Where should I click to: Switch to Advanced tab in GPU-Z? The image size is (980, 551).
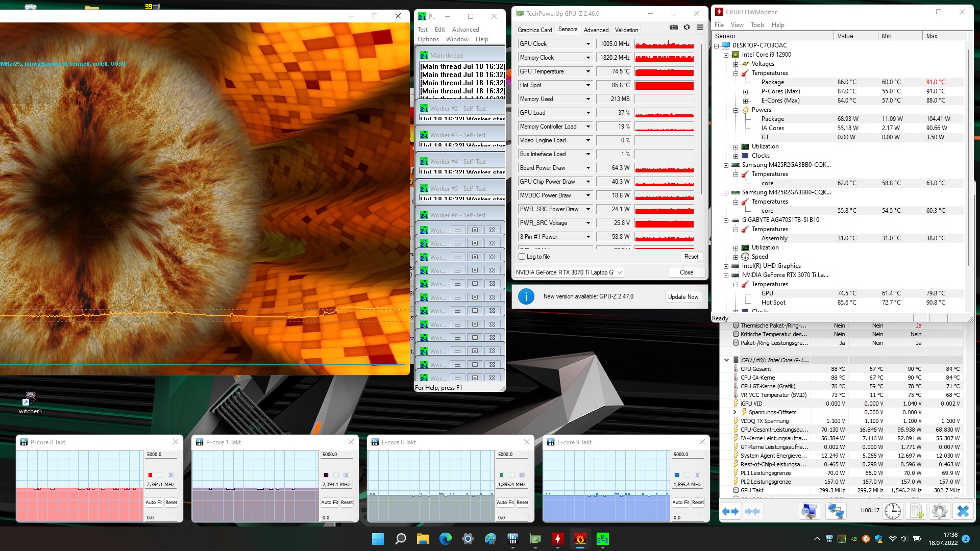tap(596, 30)
